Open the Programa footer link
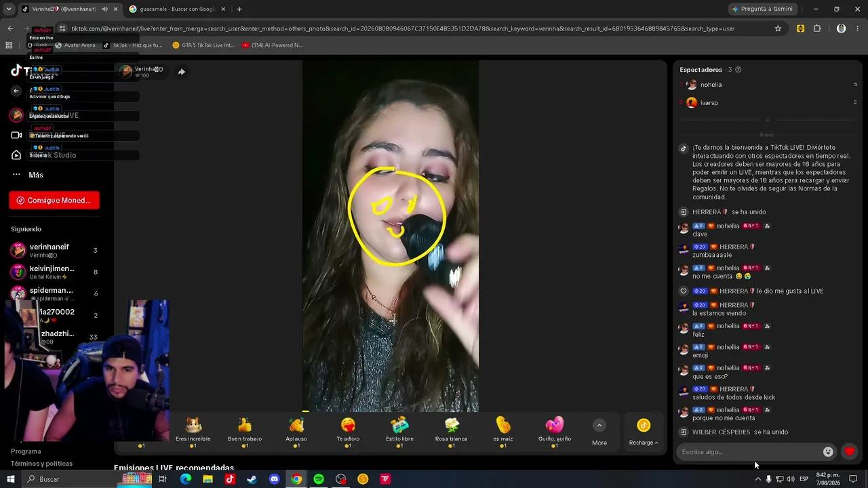868x488 pixels. (x=26, y=451)
